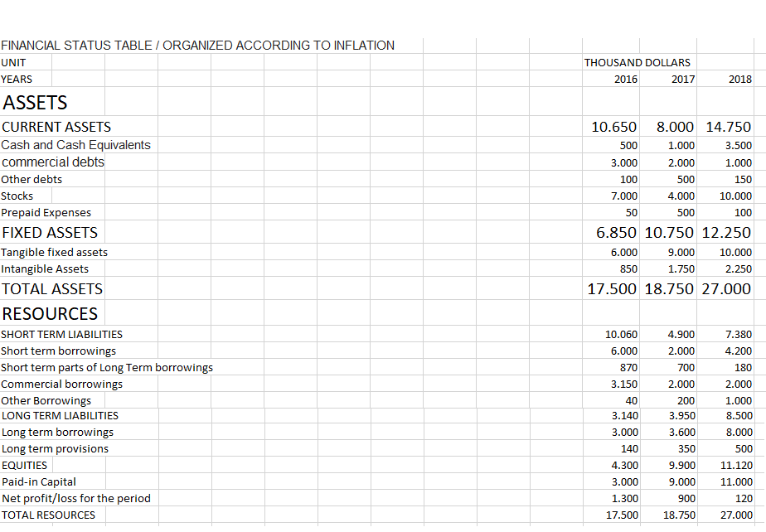Click the EQUITIES row label cell
The width and height of the screenshot is (766, 532).
tap(24, 465)
